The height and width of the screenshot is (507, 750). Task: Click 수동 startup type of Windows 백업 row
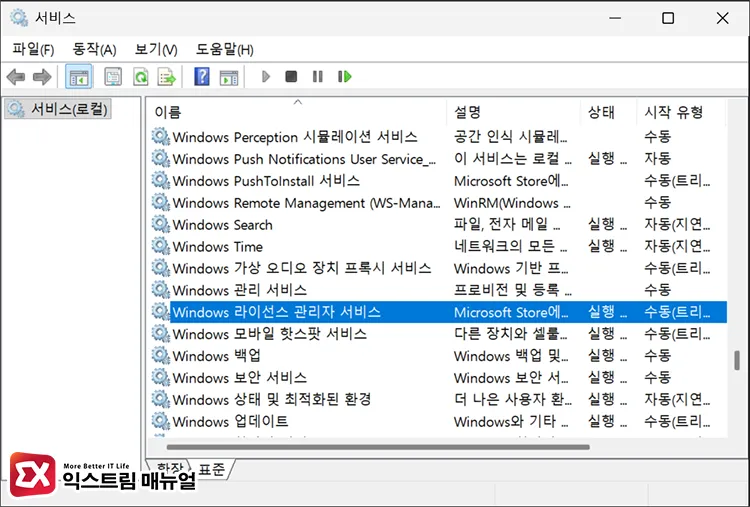click(x=658, y=356)
